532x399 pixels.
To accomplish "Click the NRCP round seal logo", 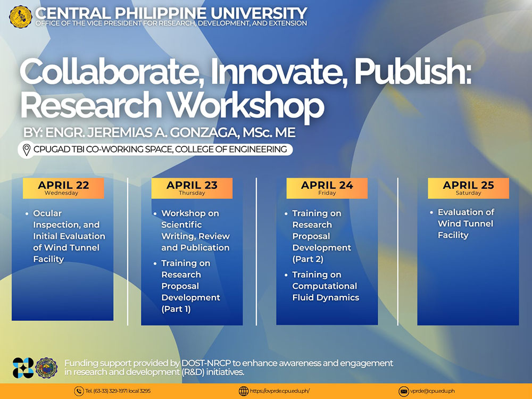I will [x=46, y=368].
